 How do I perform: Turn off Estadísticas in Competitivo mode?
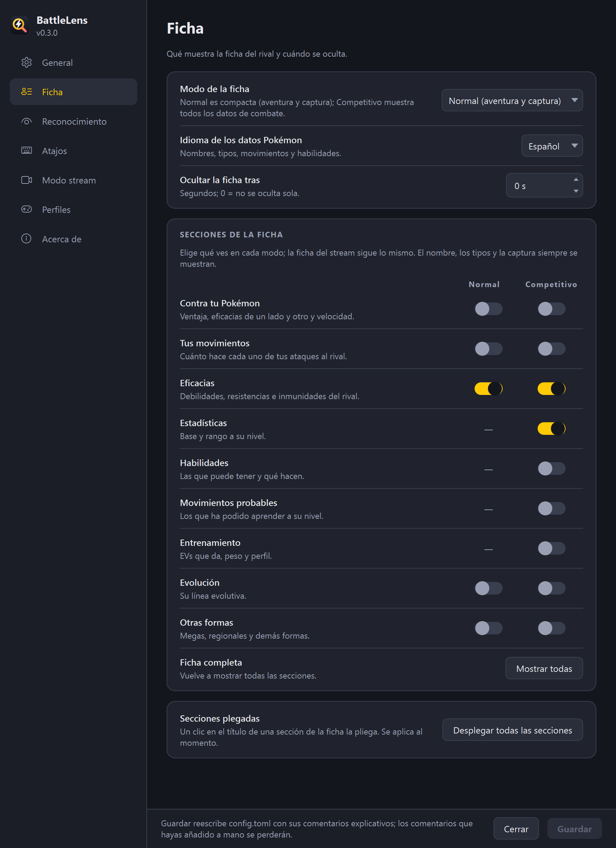coord(551,429)
